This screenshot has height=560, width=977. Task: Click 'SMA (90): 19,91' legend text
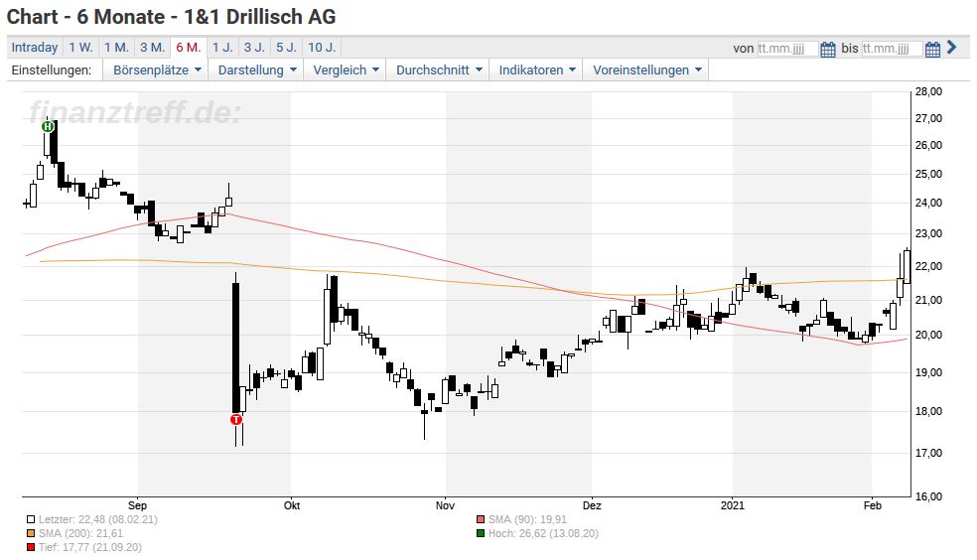click(x=528, y=519)
